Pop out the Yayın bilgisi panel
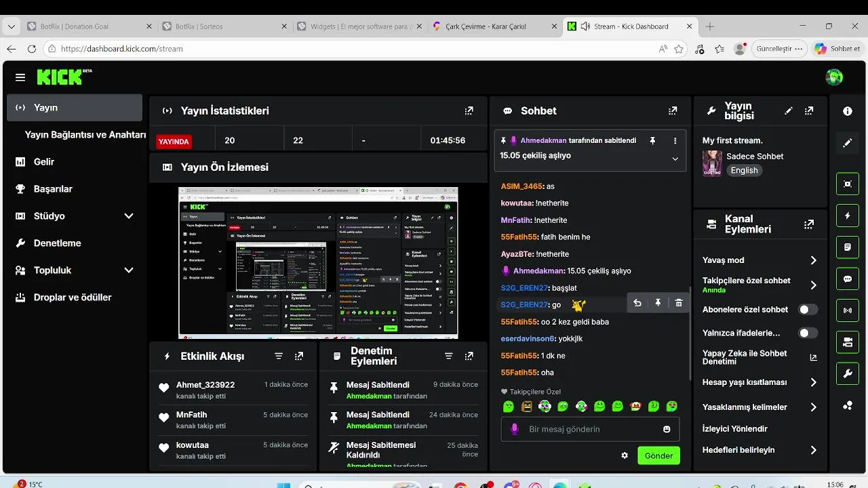This screenshot has height=488, width=868. [x=809, y=110]
